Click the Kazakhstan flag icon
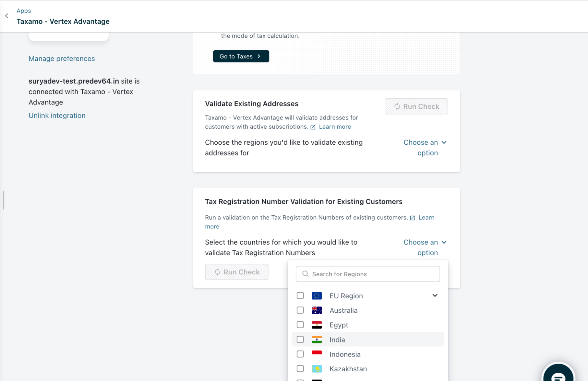The width and height of the screenshot is (588, 381). [317, 369]
